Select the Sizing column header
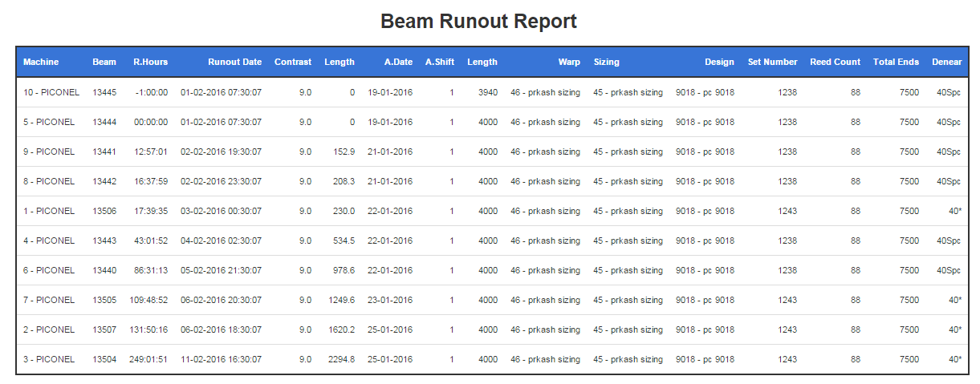 [x=607, y=62]
